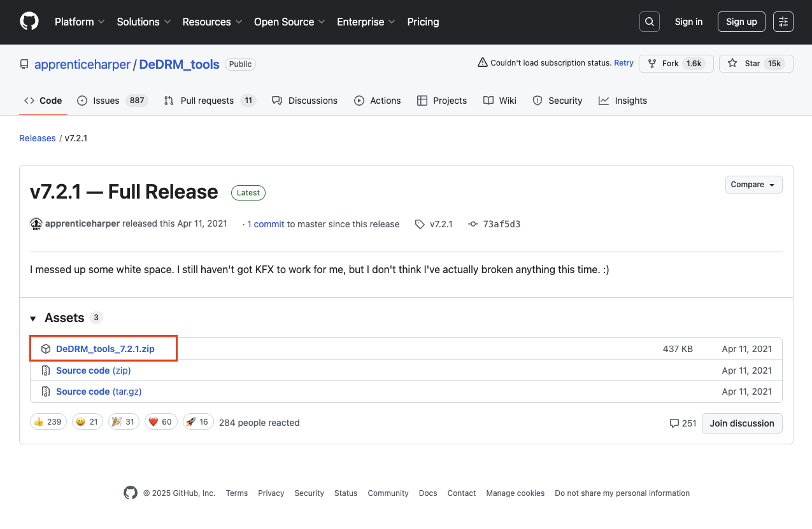
Task: Click the command palette icon in header
Action: (783, 22)
